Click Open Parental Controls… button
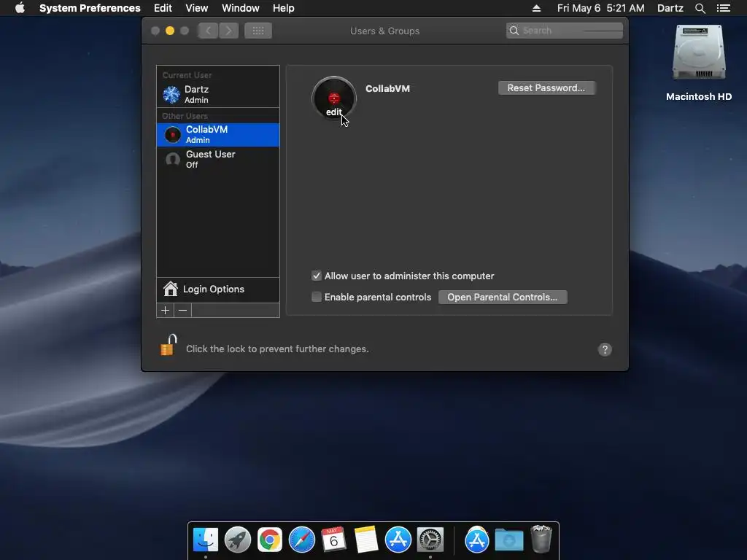Image resolution: width=747 pixels, height=560 pixels. point(502,297)
